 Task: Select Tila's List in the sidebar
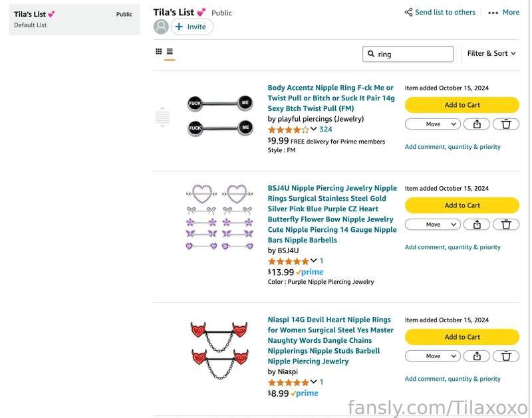74,19
